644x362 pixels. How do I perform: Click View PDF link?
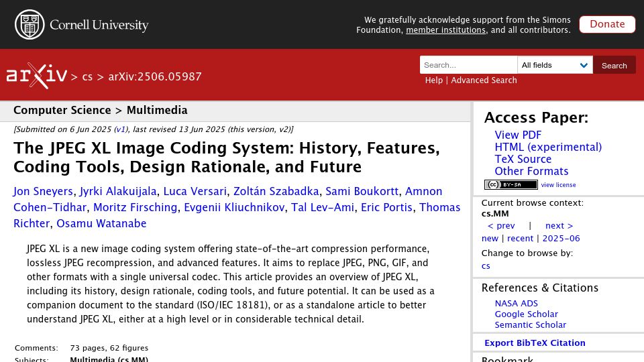(518, 135)
